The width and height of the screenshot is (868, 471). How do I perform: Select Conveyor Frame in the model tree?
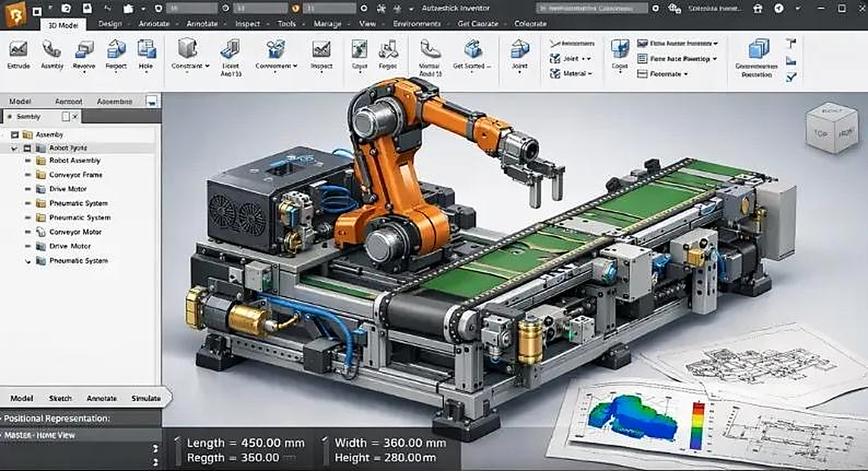pos(76,175)
